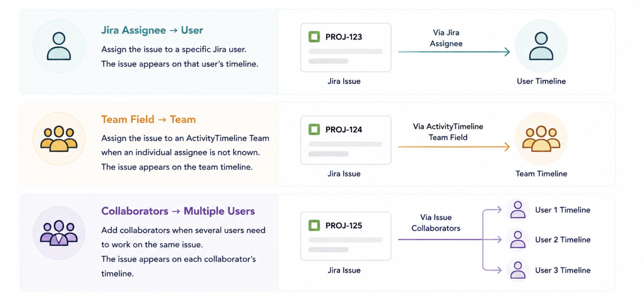Screen dimensions: 644x295
Task: Click the green issue icon in PROJ-123 card
Action: pos(314,37)
